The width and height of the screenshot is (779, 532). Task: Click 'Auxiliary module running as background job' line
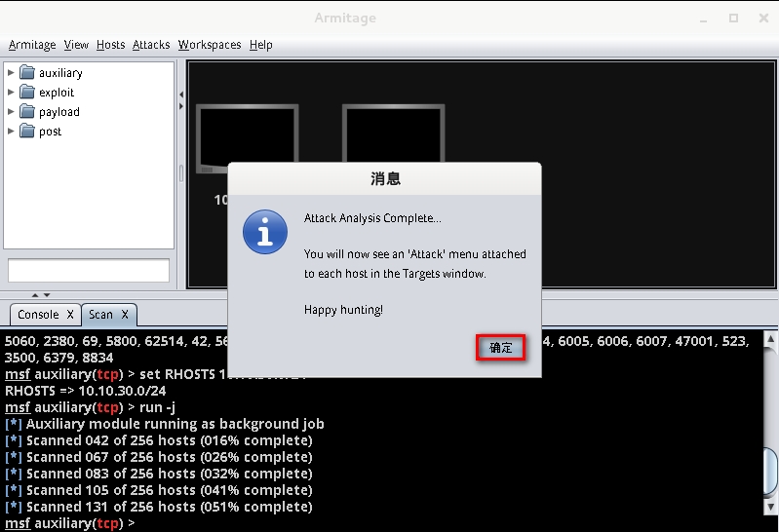click(x=165, y=424)
